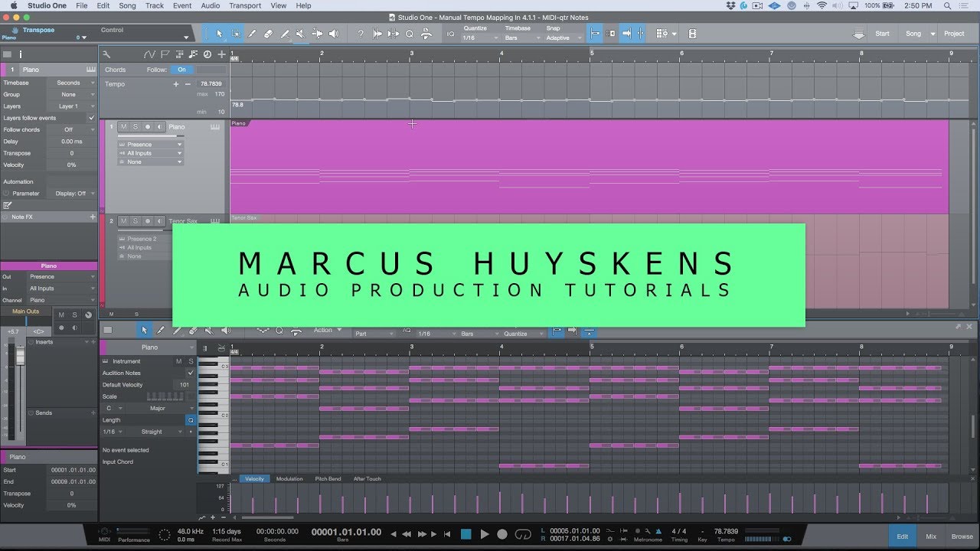This screenshot has width=980, height=551.
Task: Click the tempo value field 78.7839 in Tempo track
Action: click(211, 83)
